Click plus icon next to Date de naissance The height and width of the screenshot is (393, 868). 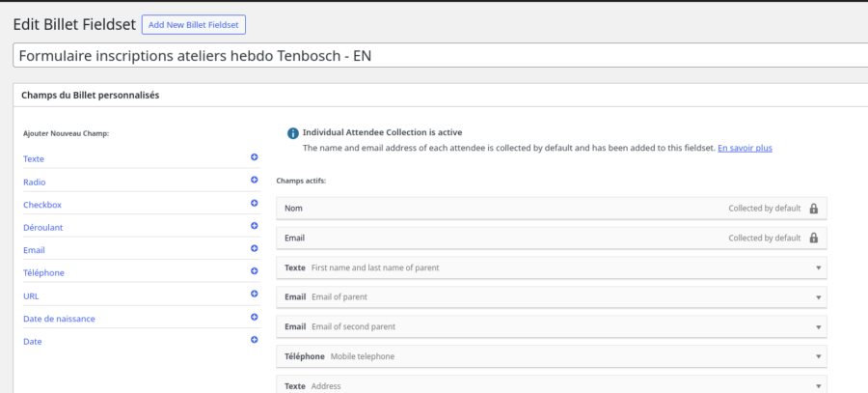pos(255,318)
